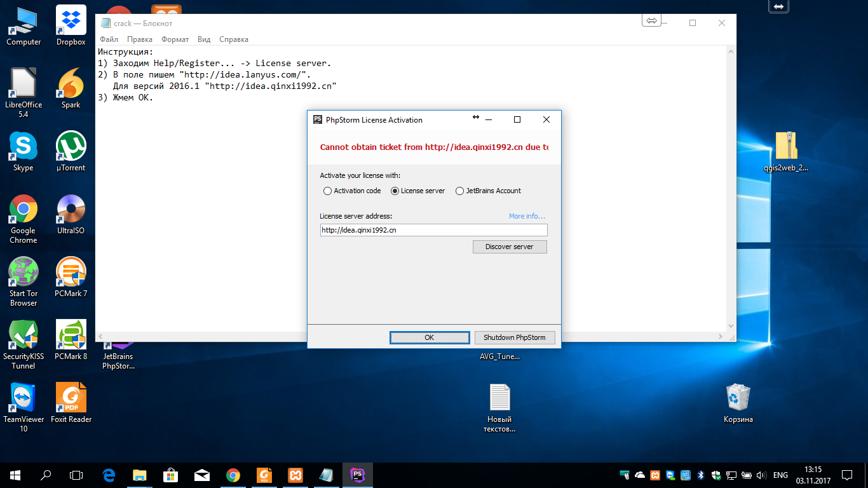Click the Bluetooth tray icon

[x=701, y=475]
